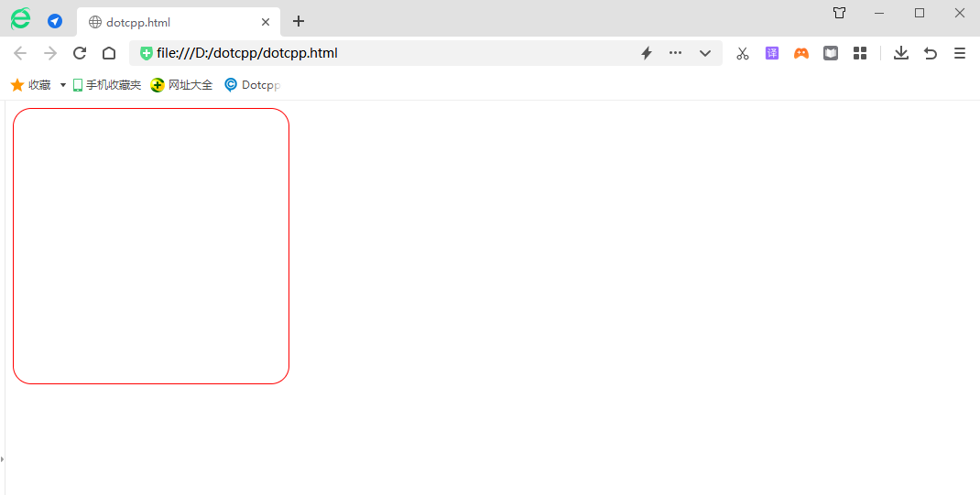Image resolution: width=980 pixels, height=495 pixels.
Task: Go to the browser home page
Action: tap(109, 53)
